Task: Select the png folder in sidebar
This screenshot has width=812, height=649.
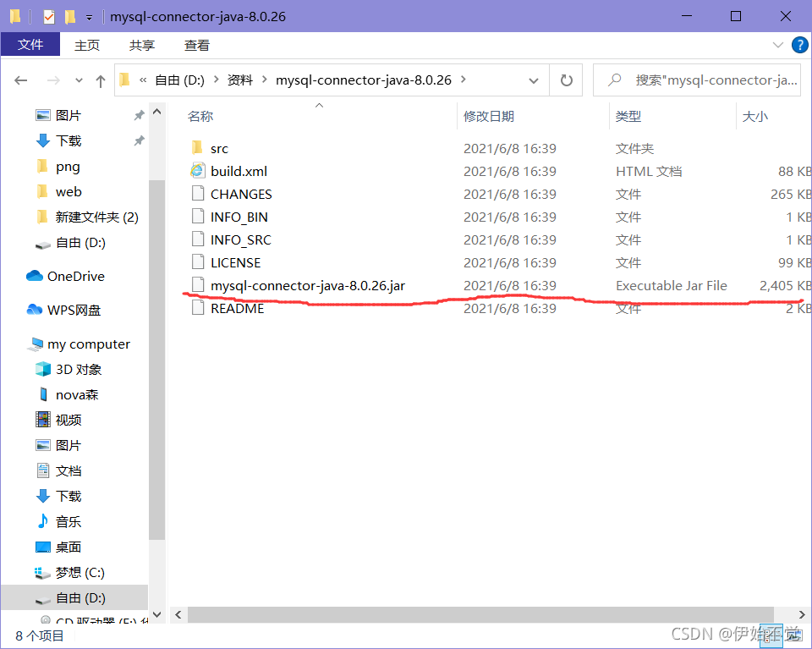Action: click(x=68, y=166)
